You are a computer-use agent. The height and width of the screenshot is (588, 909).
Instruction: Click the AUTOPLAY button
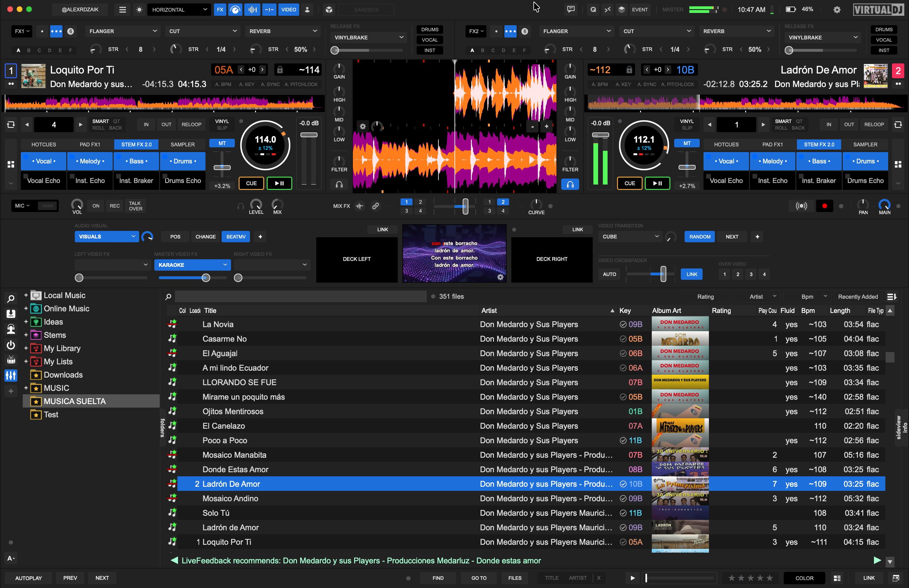click(x=29, y=578)
